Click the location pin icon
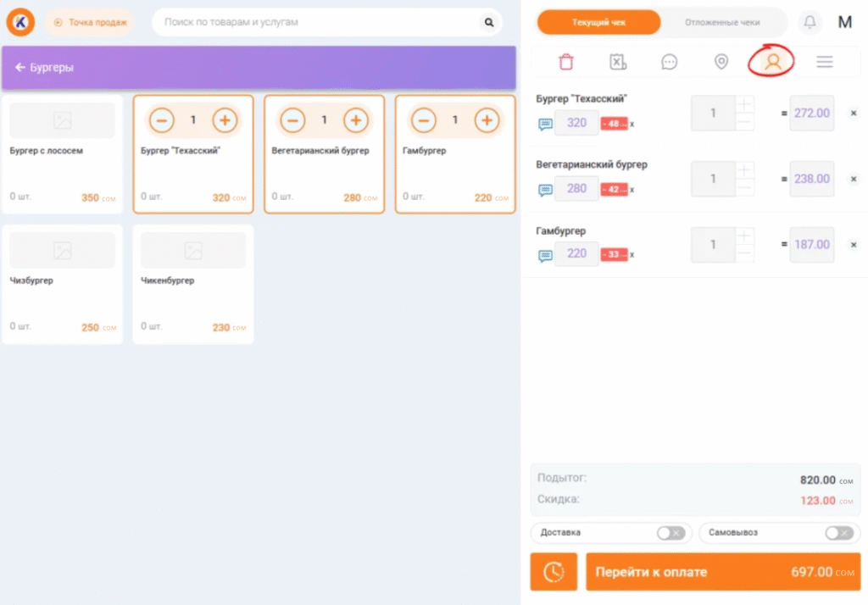Screen dimensions: 868x605 point(721,62)
